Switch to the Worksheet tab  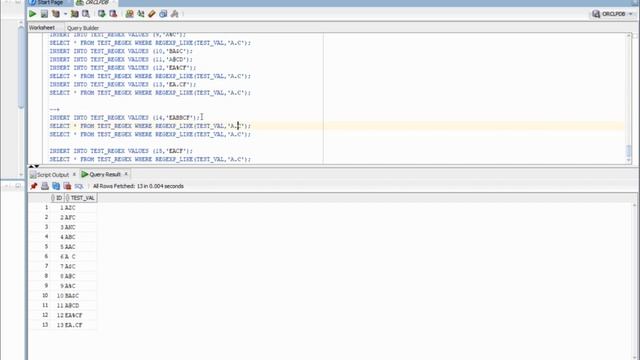(x=42, y=28)
